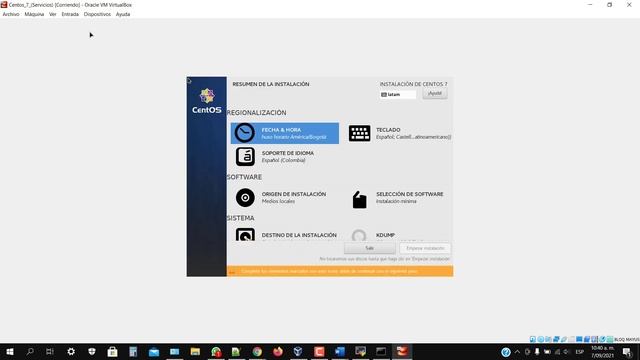640x360 pixels.
Task: Open the Ver menu
Action: tap(53, 14)
